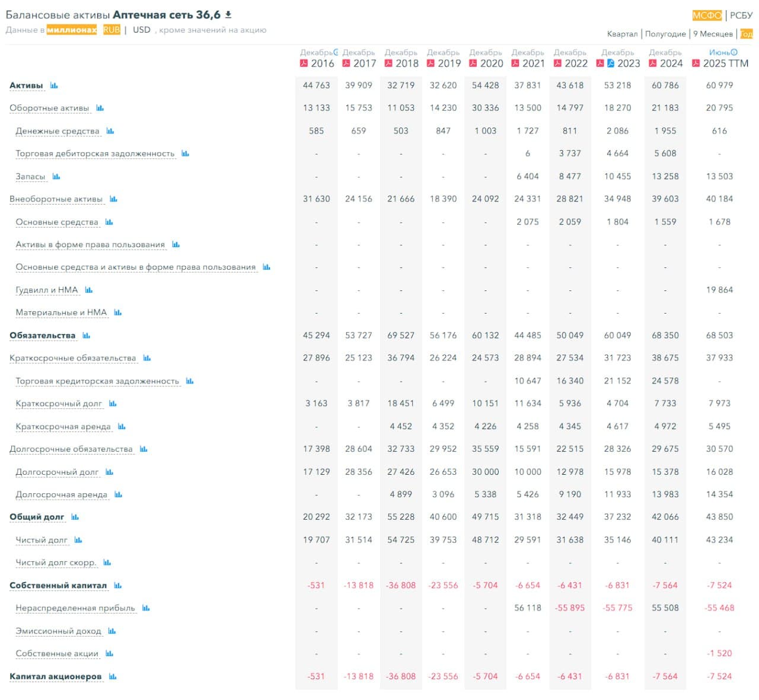Click the info icon near Июнь 2025 TTM
This screenshot has width=759, height=700.
[734, 53]
